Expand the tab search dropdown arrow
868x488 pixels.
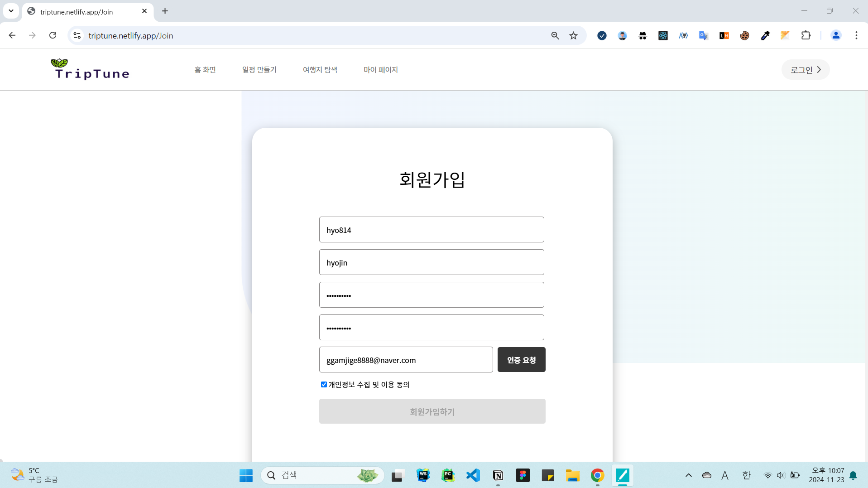pyautogui.click(x=11, y=11)
